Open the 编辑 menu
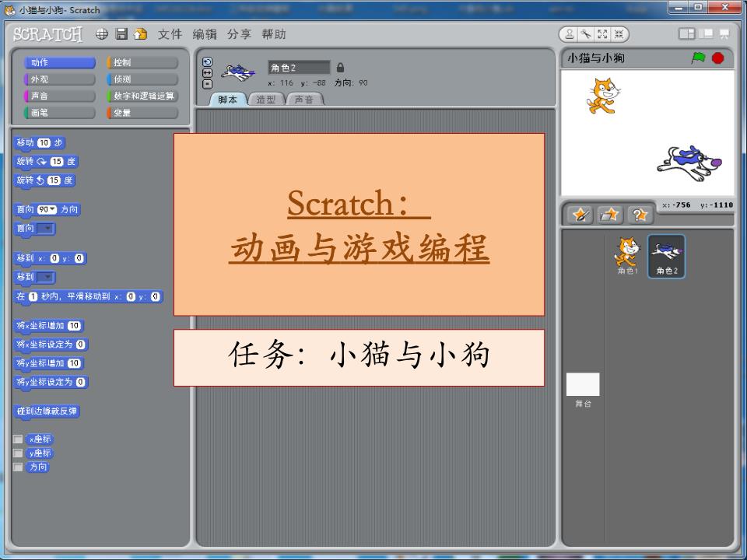The image size is (747, 560). click(205, 33)
